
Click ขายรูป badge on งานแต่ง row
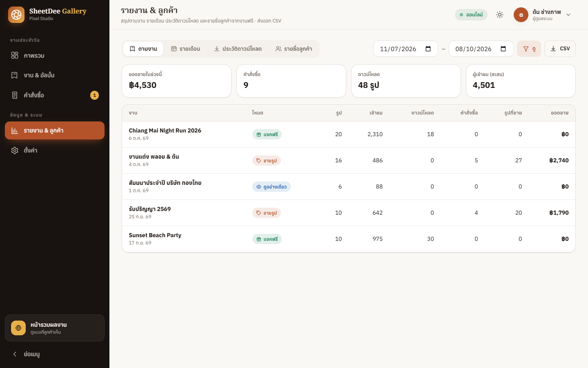(266, 161)
